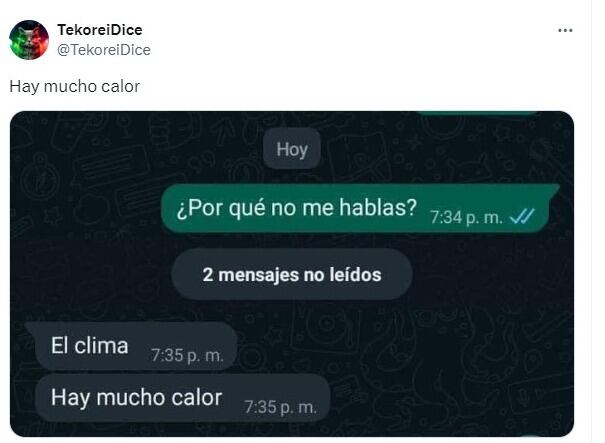This screenshot has height=443, width=605.
Task: Click the blue double check marks
Action: pyautogui.click(x=522, y=217)
